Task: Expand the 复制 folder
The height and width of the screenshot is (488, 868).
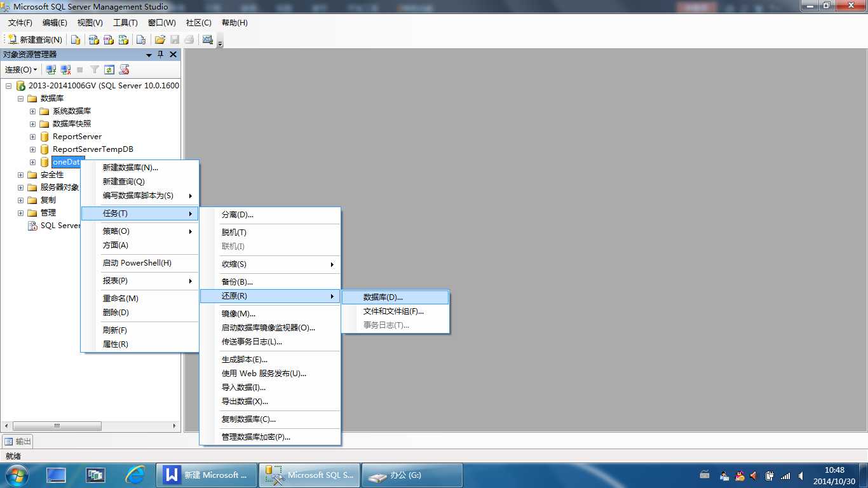Action: point(20,200)
